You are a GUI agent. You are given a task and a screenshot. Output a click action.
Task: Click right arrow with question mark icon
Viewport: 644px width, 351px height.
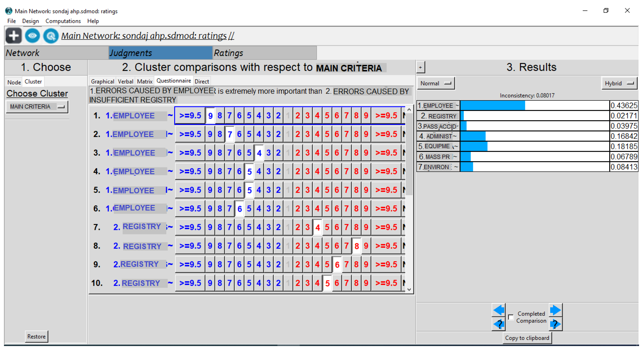click(x=556, y=324)
